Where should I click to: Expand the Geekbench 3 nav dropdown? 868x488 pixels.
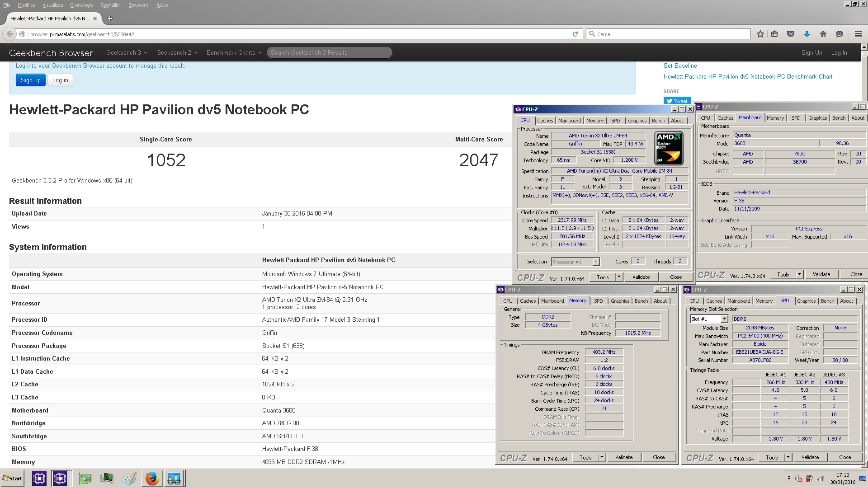127,52
